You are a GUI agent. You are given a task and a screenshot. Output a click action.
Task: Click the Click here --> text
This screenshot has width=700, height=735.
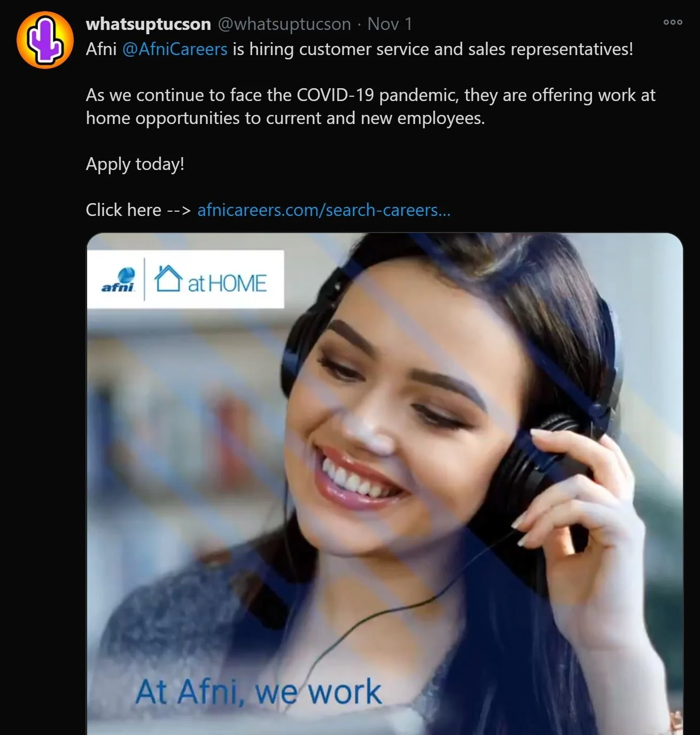pos(138,210)
